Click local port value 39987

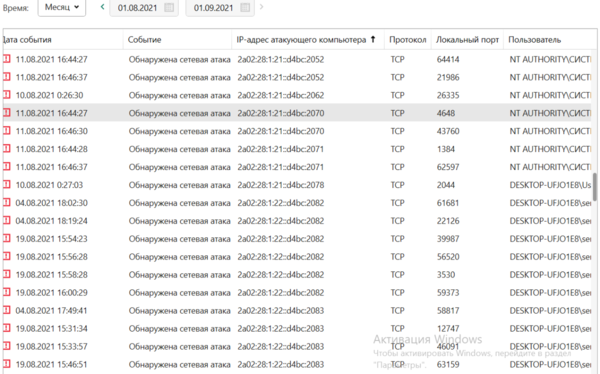[x=448, y=239]
